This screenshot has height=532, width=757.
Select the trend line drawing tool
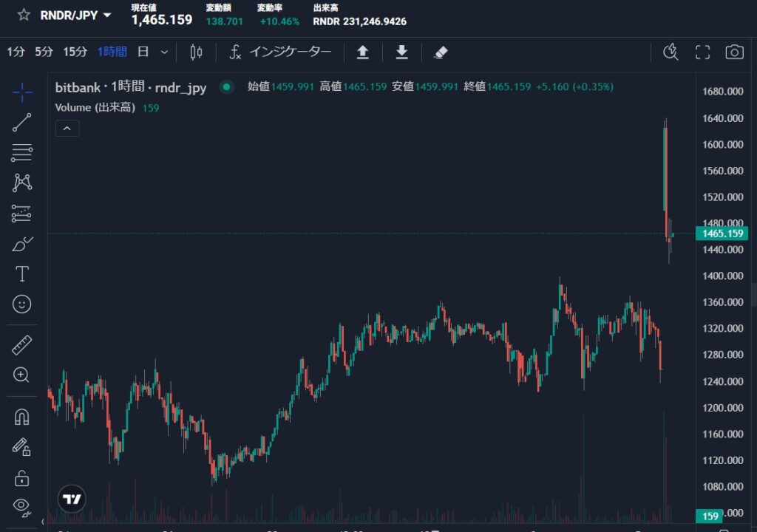coord(22,123)
